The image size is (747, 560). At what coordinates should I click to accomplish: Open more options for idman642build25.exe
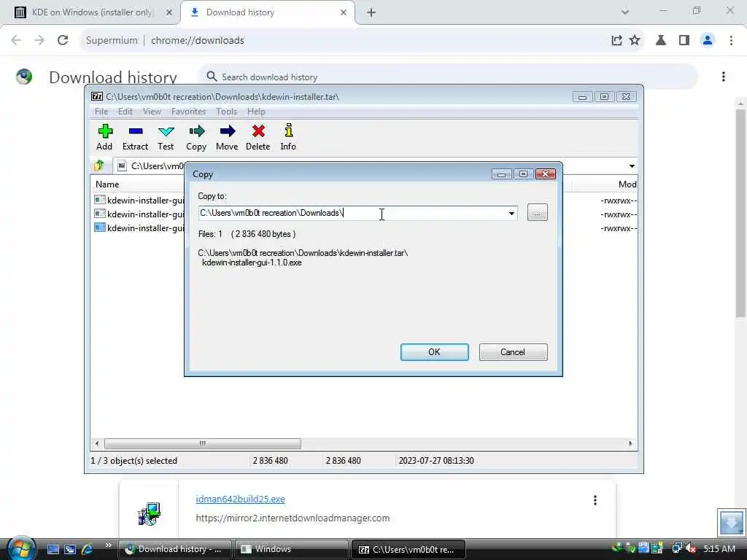(x=595, y=500)
